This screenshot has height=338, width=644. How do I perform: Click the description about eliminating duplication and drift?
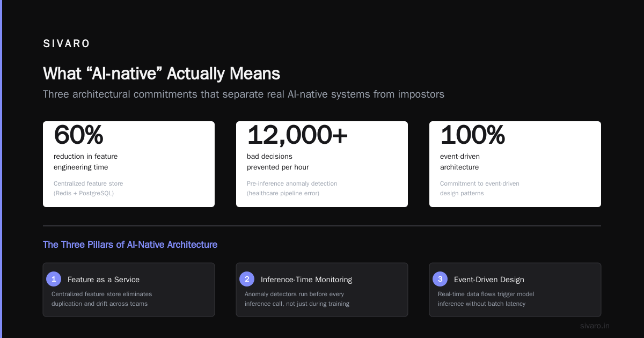pyautogui.click(x=101, y=299)
